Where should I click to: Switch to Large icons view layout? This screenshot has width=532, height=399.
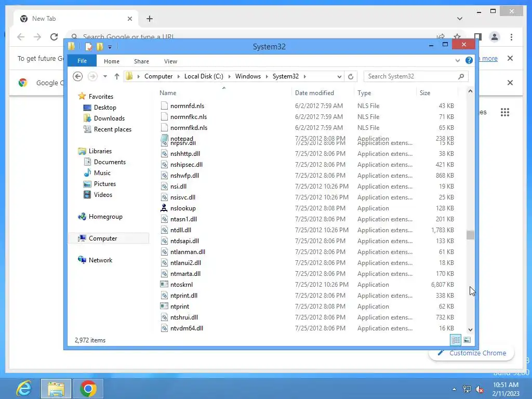[x=467, y=340]
